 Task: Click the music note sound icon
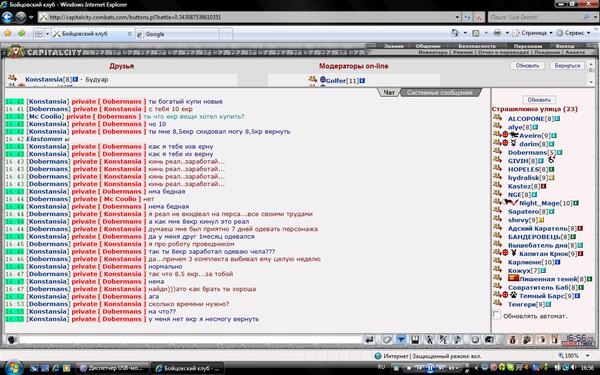tap(457, 340)
